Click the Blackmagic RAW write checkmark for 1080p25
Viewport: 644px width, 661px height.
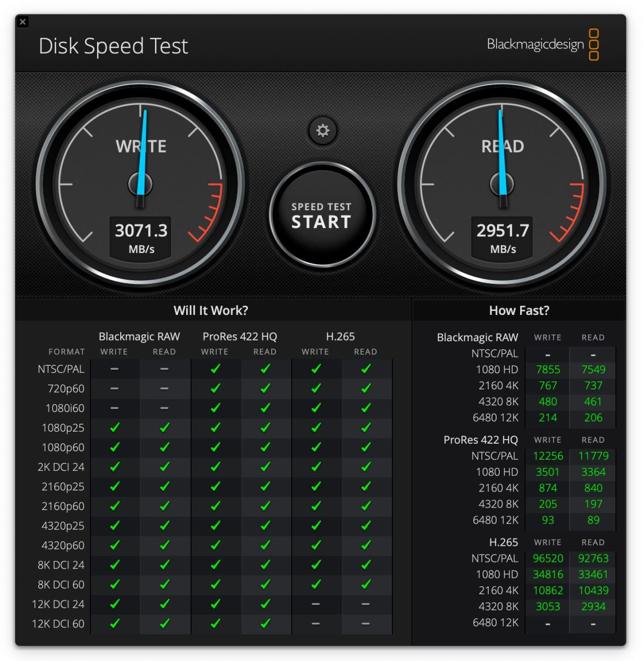[x=115, y=428]
